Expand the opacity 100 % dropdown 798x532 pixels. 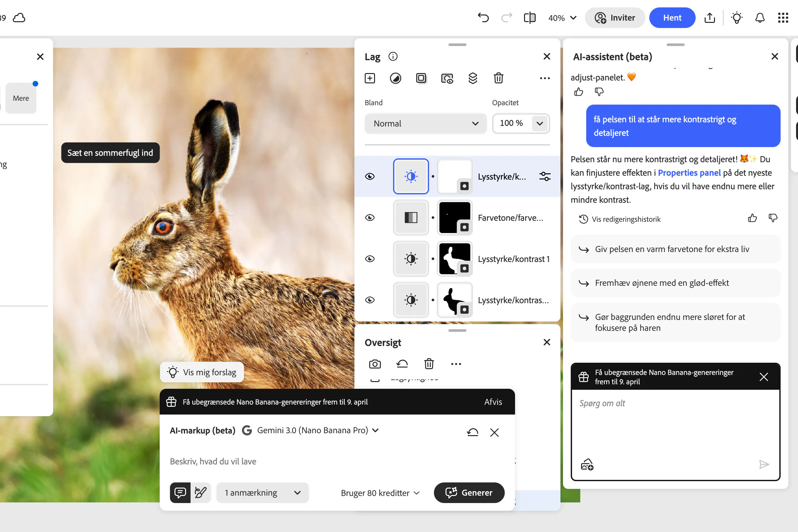coord(540,124)
